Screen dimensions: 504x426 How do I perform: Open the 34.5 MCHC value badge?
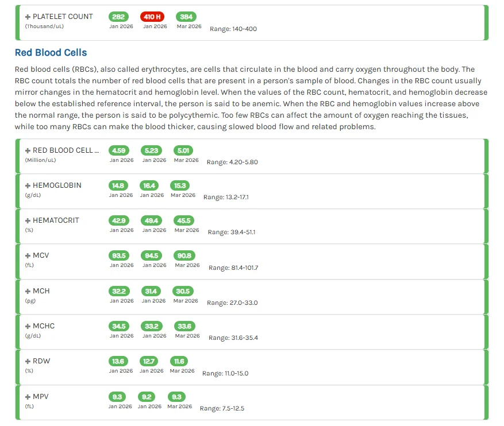click(119, 326)
